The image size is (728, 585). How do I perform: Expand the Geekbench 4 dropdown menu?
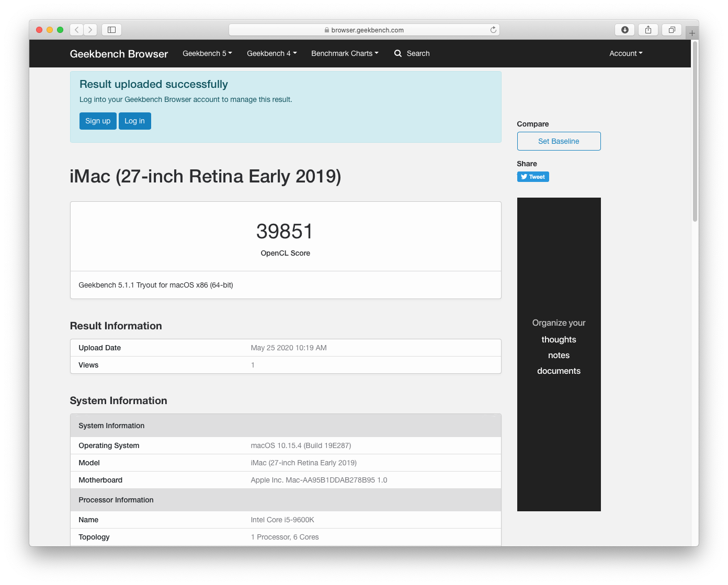tap(271, 53)
